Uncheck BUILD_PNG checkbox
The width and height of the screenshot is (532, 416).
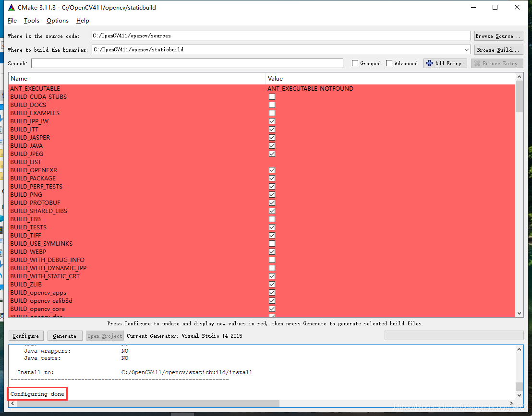pyautogui.click(x=272, y=194)
